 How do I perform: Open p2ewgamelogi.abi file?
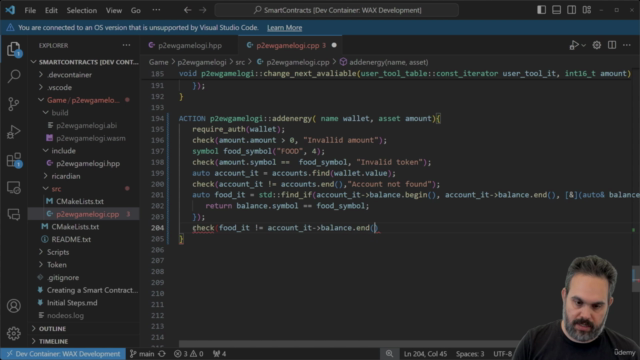click(86, 125)
